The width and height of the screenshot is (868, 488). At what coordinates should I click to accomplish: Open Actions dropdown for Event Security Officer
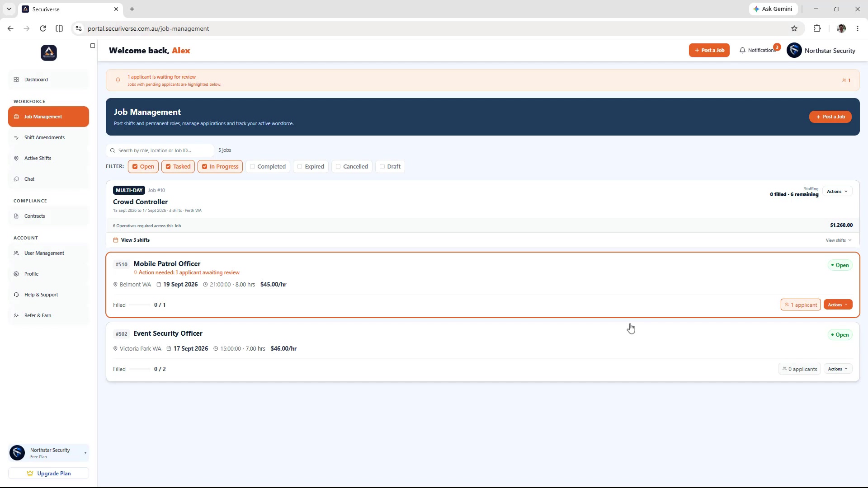(838, 369)
